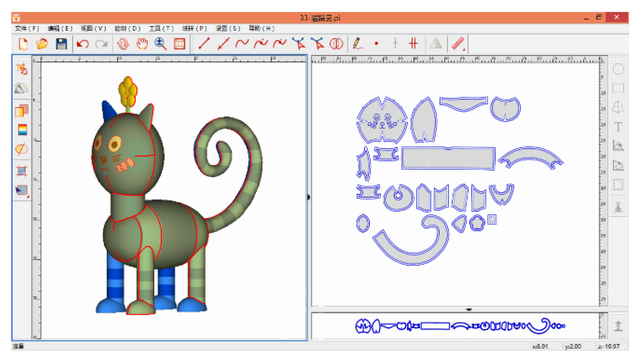This screenshot has height=364, width=642.
Task: Click the Save floppy disk icon
Action: click(61, 44)
